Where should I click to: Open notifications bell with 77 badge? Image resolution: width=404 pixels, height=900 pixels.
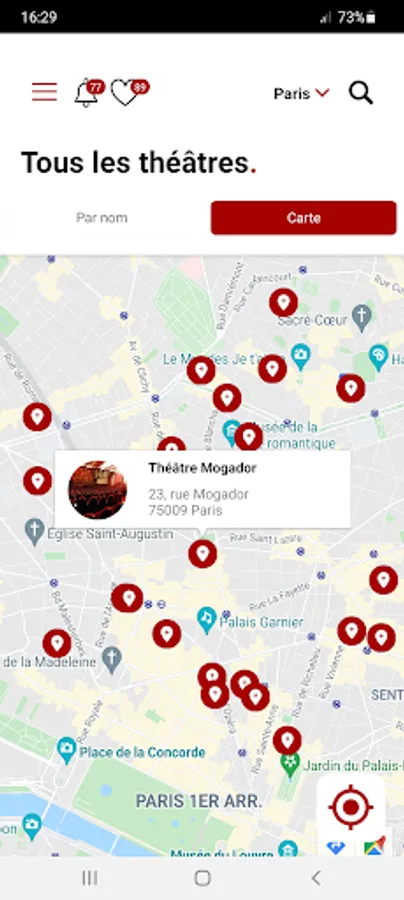point(88,92)
